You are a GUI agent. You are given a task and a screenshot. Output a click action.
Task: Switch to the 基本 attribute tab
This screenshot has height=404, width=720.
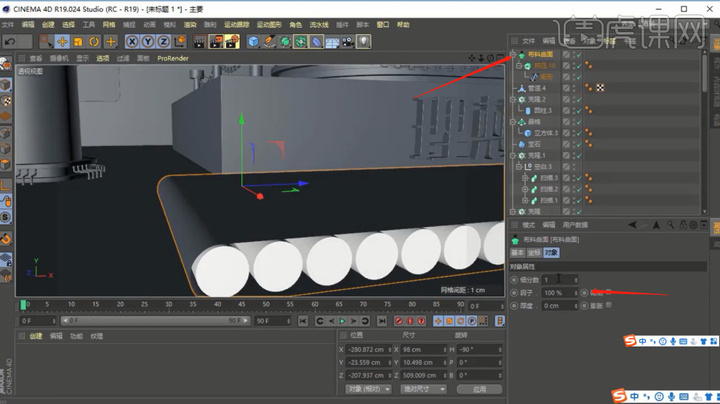point(518,252)
